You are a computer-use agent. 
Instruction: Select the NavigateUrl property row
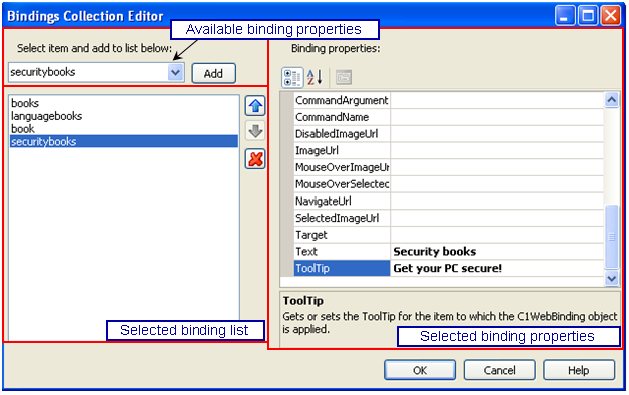tap(448, 201)
